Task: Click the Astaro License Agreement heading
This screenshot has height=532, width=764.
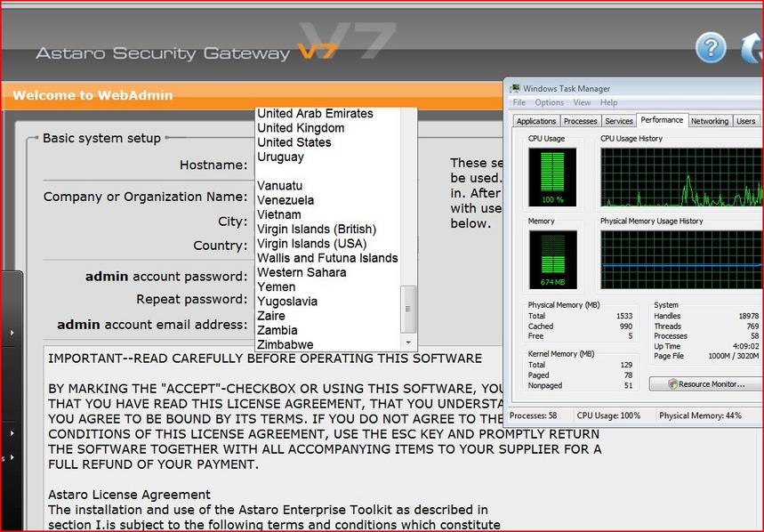Action: [129, 495]
